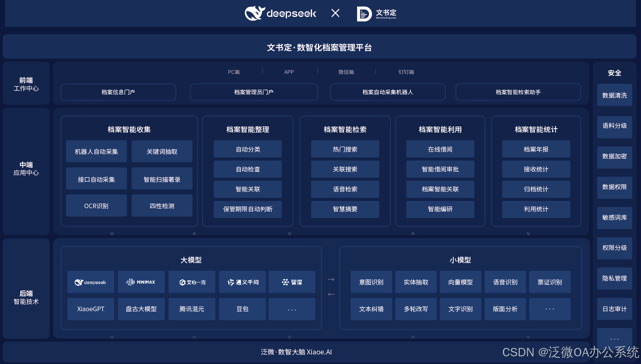Click 利用统计
This screenshot has height=364, width=641.
pos(536,209)
